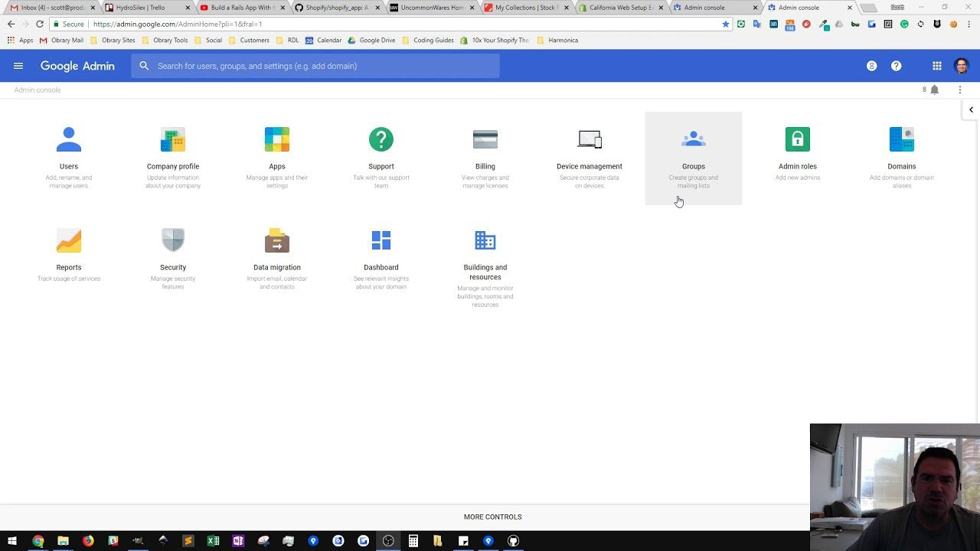980x551 pixels.
Task: Switch to the HydroSilex Trello tab
Action: click(138, 7)
